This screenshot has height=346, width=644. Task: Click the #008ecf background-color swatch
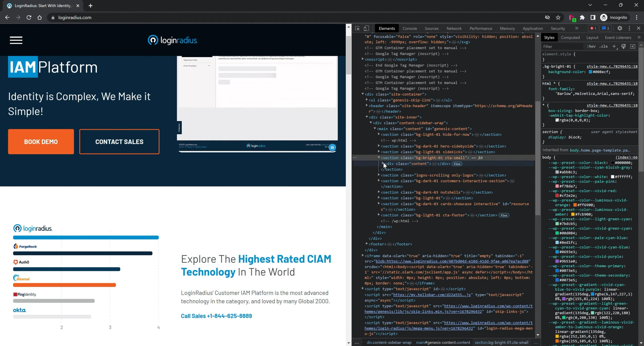[x=590, y=72]
